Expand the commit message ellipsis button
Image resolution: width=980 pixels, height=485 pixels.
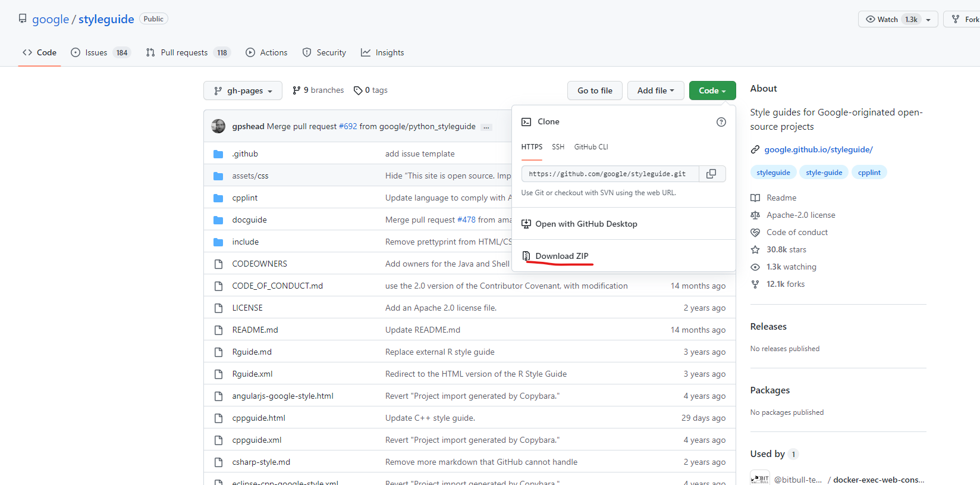(x=486, y=127)
